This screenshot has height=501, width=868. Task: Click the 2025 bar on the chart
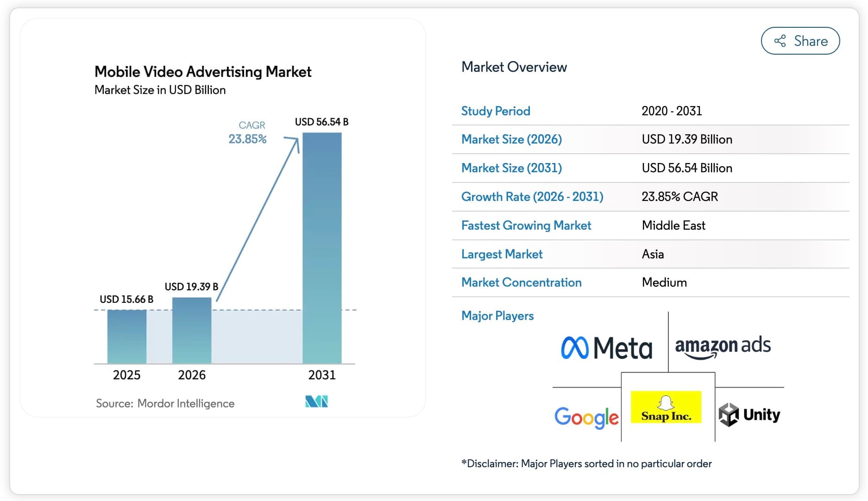[x=126, y=336]
